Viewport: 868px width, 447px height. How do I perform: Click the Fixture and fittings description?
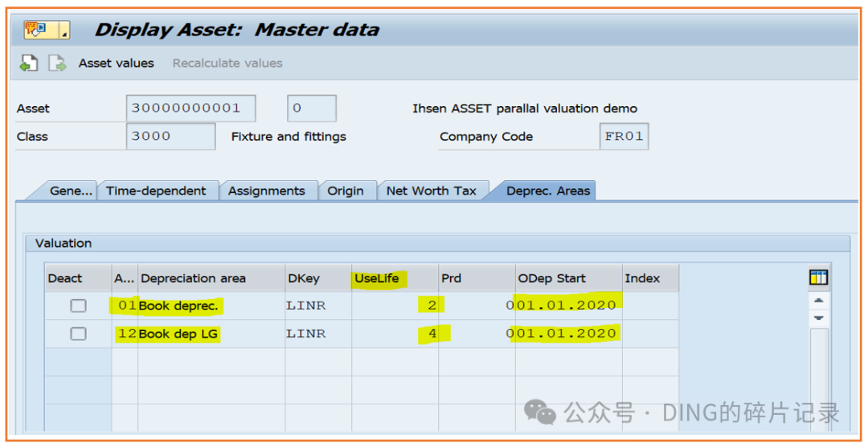pos(289,137)
